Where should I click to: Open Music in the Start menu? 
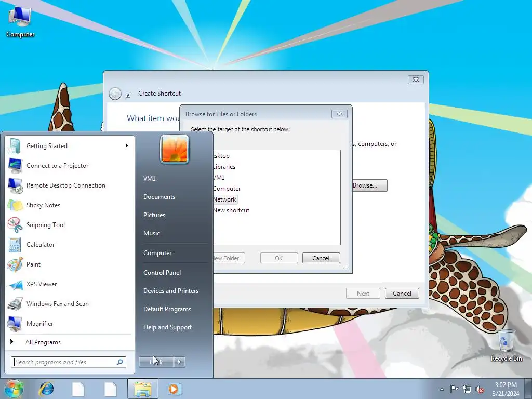tap(151, 233)
